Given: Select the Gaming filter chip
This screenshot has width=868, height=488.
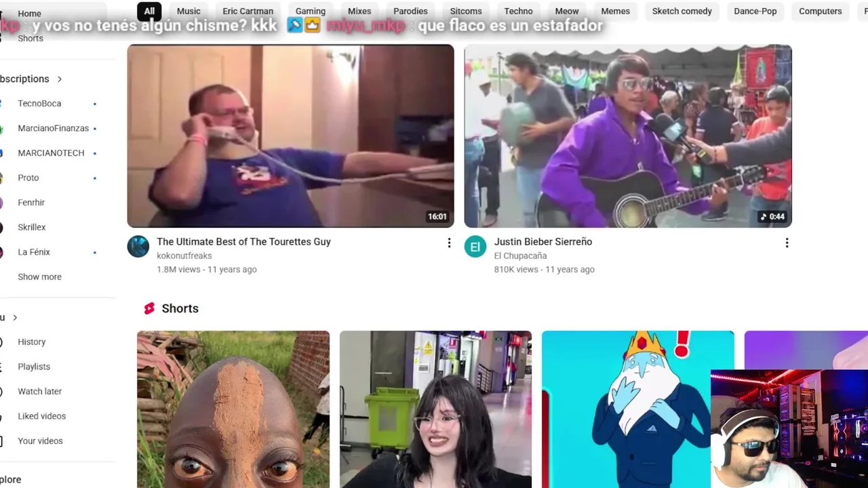Looking at the screenshot, I should (x=311, y=11).
